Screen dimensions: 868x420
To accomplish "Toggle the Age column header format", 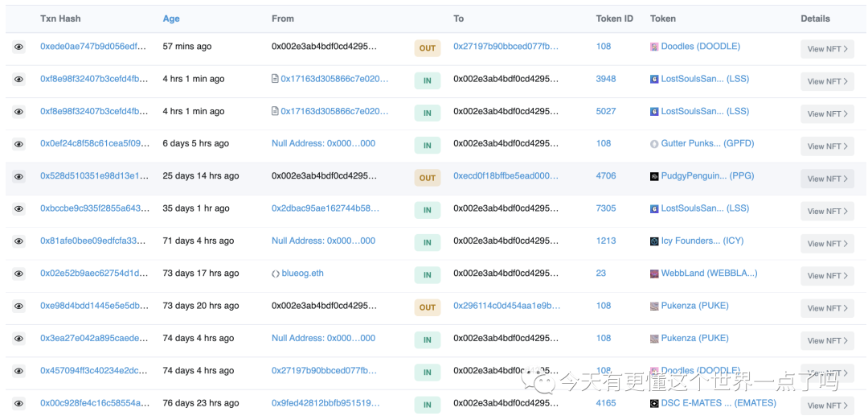I will pos(171,19).
